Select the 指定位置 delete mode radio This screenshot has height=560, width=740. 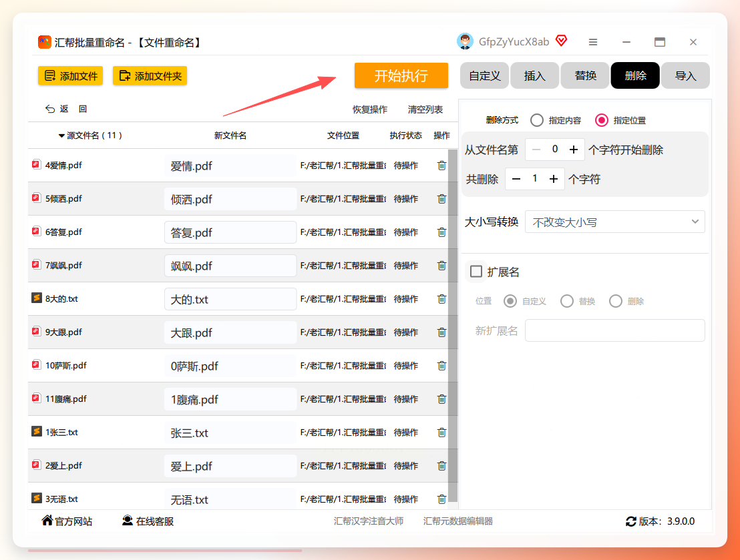pyautogui.click(x=601, y=120)
